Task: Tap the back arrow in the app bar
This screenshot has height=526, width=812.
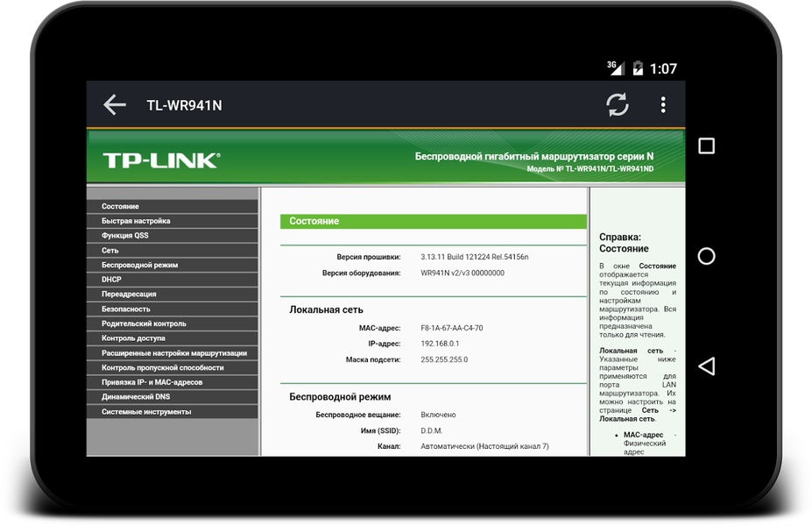Action: 115,104
